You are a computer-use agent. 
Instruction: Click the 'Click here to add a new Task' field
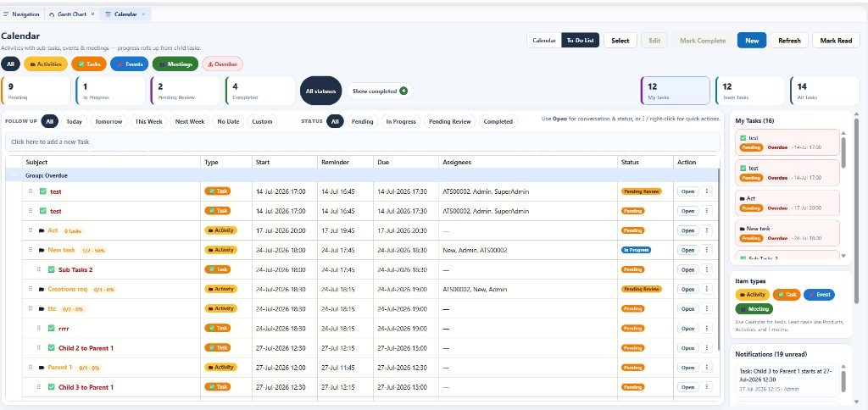363,141
